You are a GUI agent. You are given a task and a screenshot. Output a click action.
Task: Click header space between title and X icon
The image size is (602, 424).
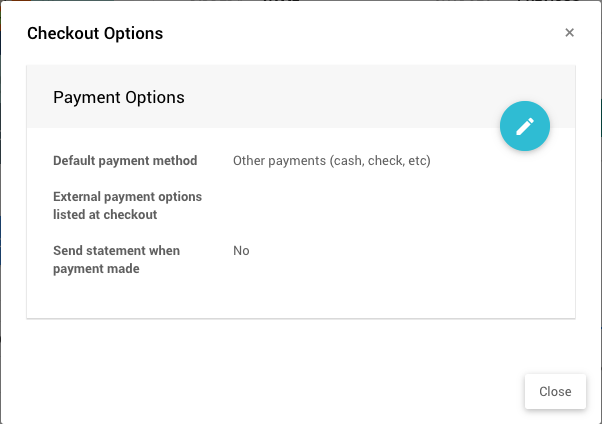[x=360, y=34]
